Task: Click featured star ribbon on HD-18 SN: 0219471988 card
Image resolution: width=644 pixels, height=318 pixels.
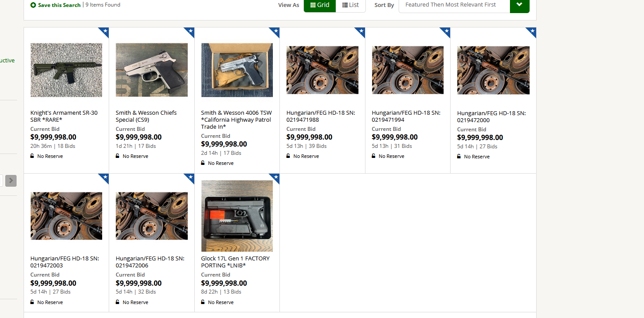Action: point(361,32)
